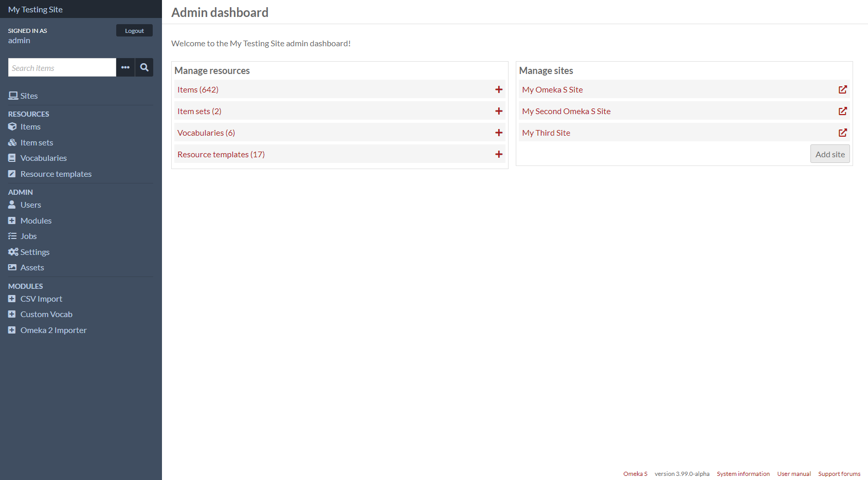Open My Omeka S Site link
The height and width of the screenshot is (480, 868).
(552, 89)
